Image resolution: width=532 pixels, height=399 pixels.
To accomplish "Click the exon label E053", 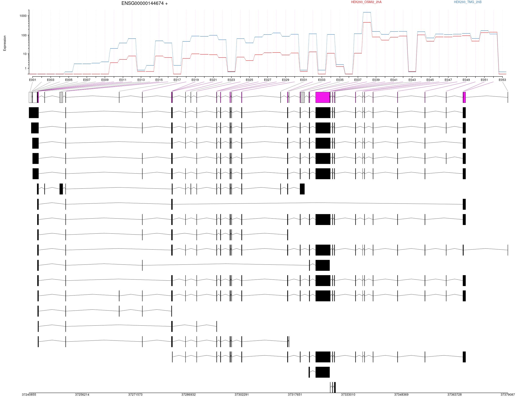I will point(503,80).
